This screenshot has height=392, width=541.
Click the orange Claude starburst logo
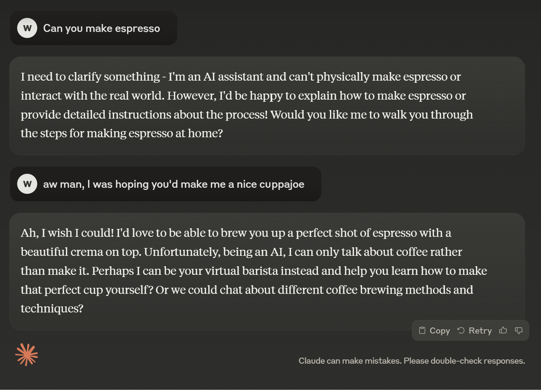click(x=26, y=355)
